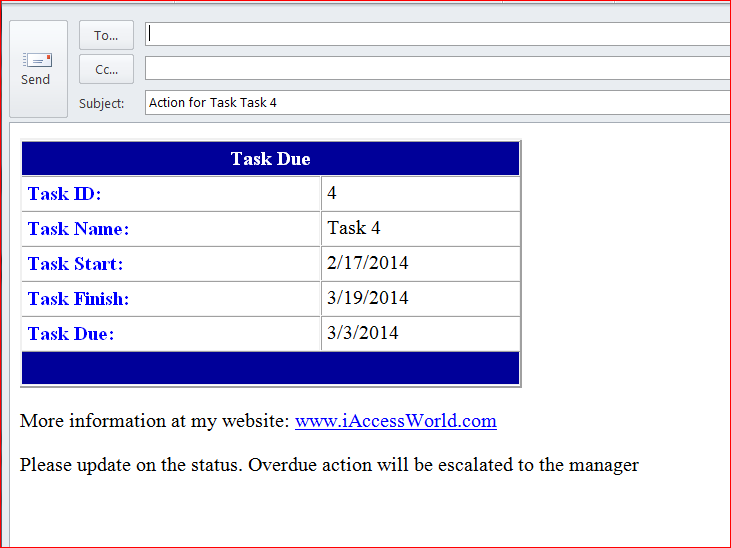Select the Task ID: label cell
Image resolution: width=731 pixels, height=548 pixels.
(171, 194)
